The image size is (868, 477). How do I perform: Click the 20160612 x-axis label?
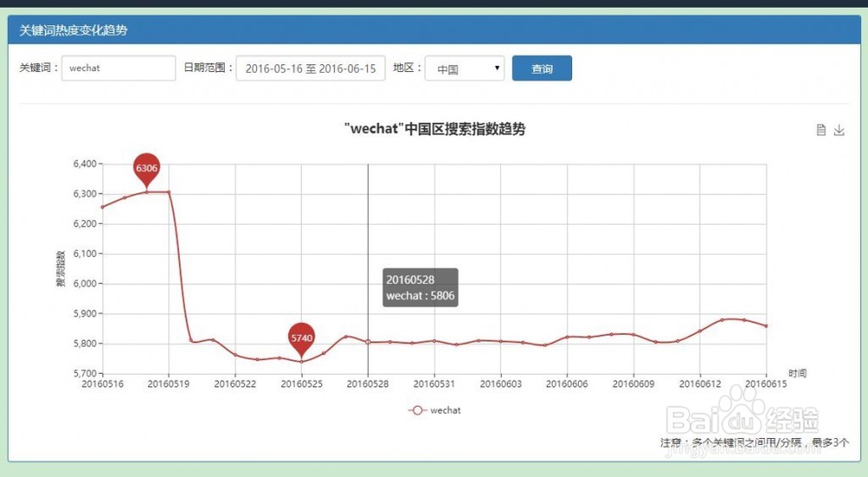tap(700, 384)
